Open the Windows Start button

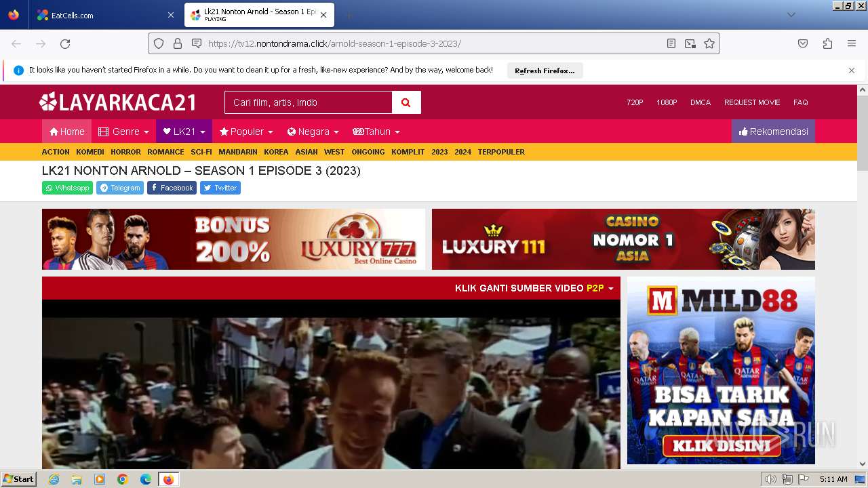click(x=18, y=479)
